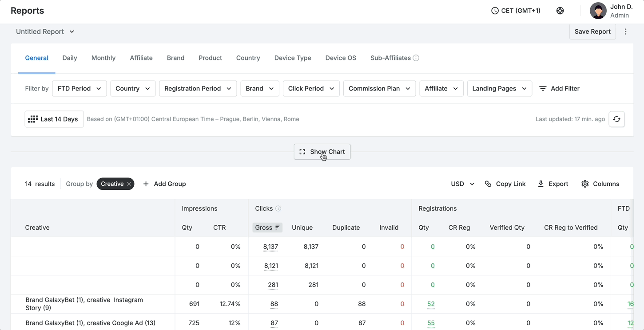Open the Untitled Report dropdown
Viewport: 644px width, 330px height.
45,31
